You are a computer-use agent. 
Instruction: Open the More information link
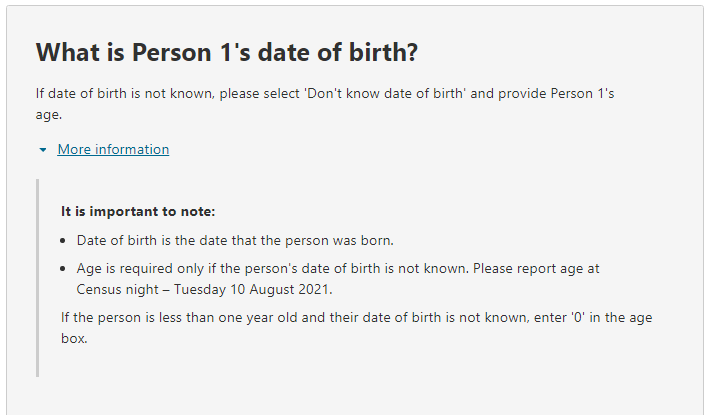[113, 149]
